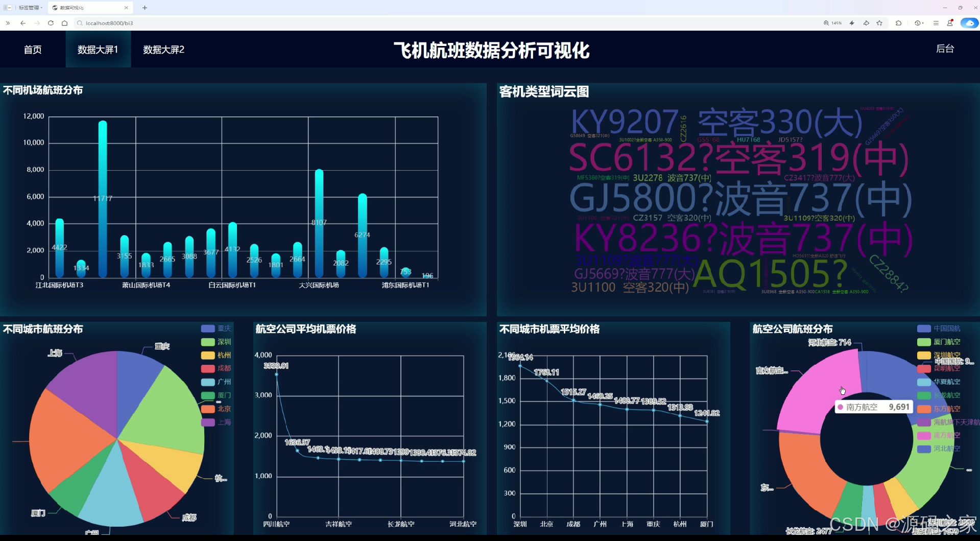Go forward with the browser arrow

37,23
